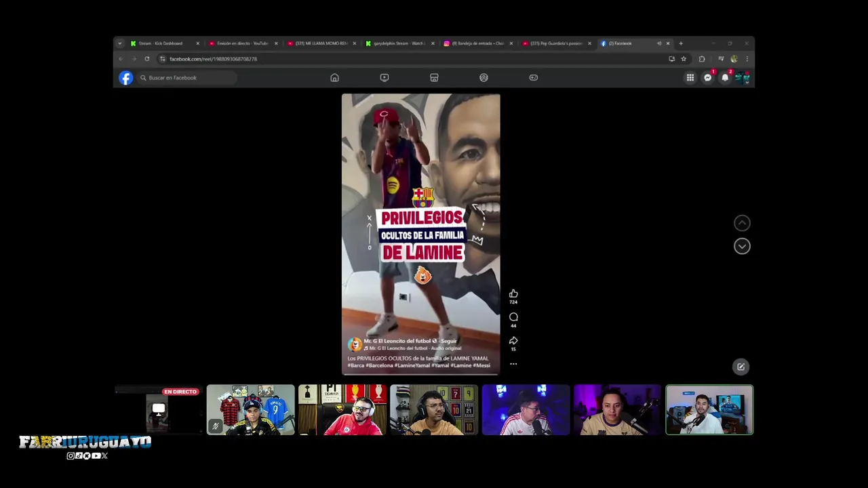Image resolution: width=868 pixels, height=488 pixels.
Task: Toggle the muted-mic icon on second webcam
Action: pyautogui.click(x=215, y=426)
